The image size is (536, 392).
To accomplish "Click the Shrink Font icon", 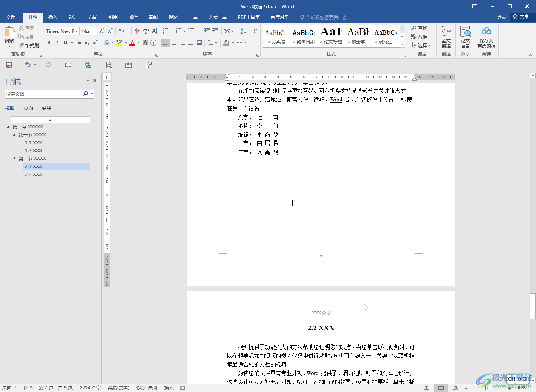I will point(110,31).
